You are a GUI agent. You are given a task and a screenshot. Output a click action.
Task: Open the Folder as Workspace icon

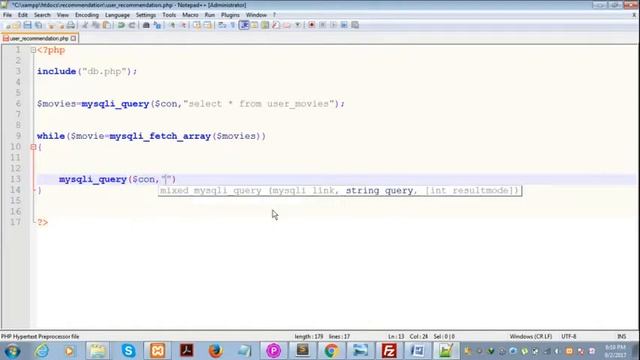pos(287,25)
